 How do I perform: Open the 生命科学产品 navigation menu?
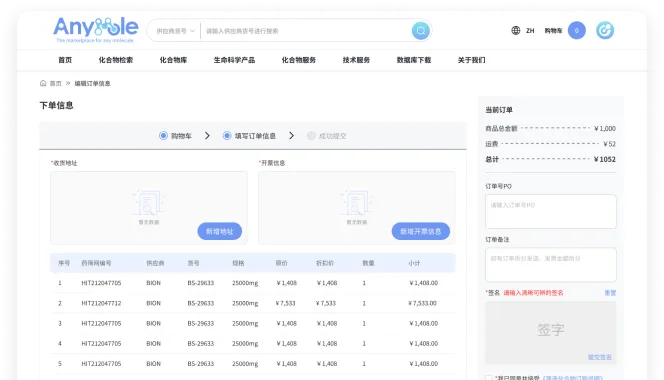pyautogui.click(x=234, y=60)
